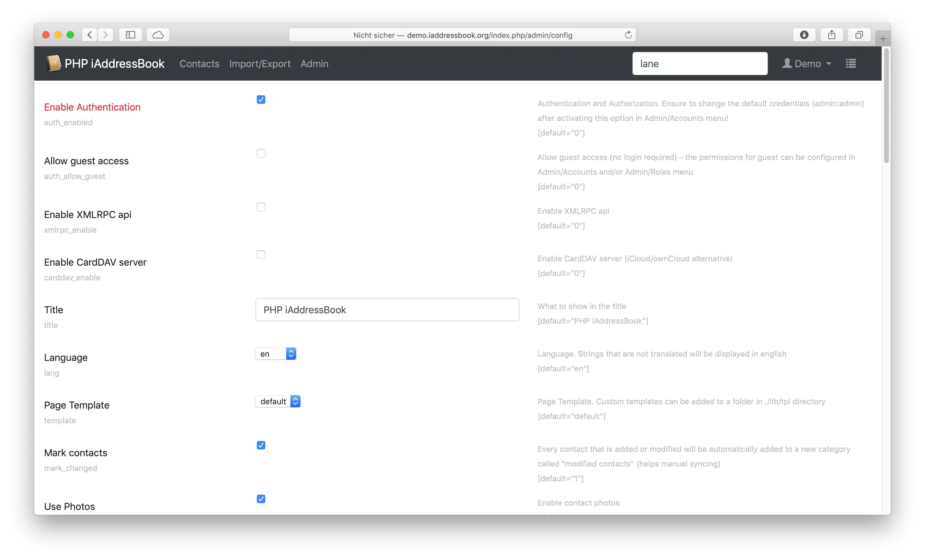This screenshot has height=560, width=925.
Task: Open the Contacts menu
Action: (200, 64)
